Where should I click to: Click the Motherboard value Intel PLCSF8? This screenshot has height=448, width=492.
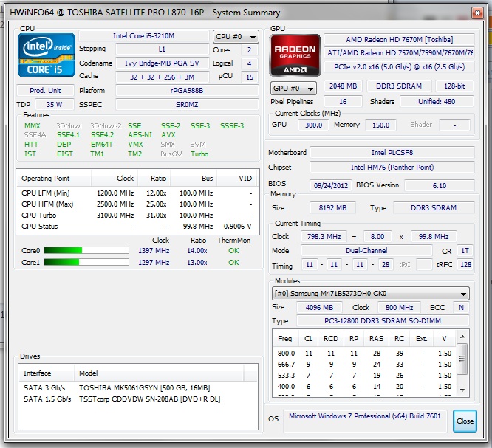(x=392, y=153)
